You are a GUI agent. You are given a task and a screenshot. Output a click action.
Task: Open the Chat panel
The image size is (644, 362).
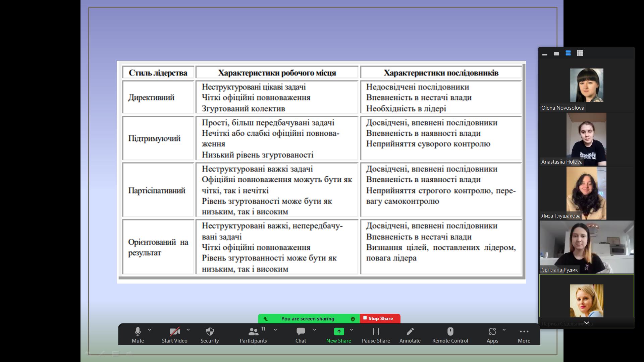[301, 335]
